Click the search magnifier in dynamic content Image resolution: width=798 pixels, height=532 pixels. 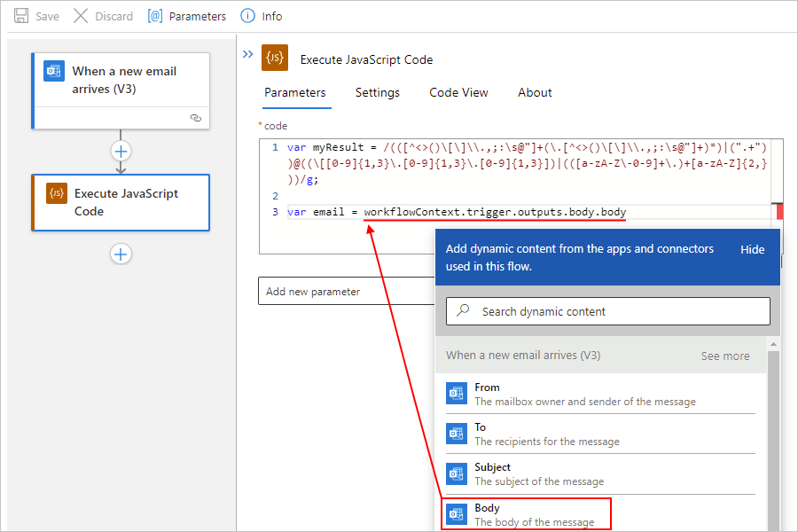461,311
